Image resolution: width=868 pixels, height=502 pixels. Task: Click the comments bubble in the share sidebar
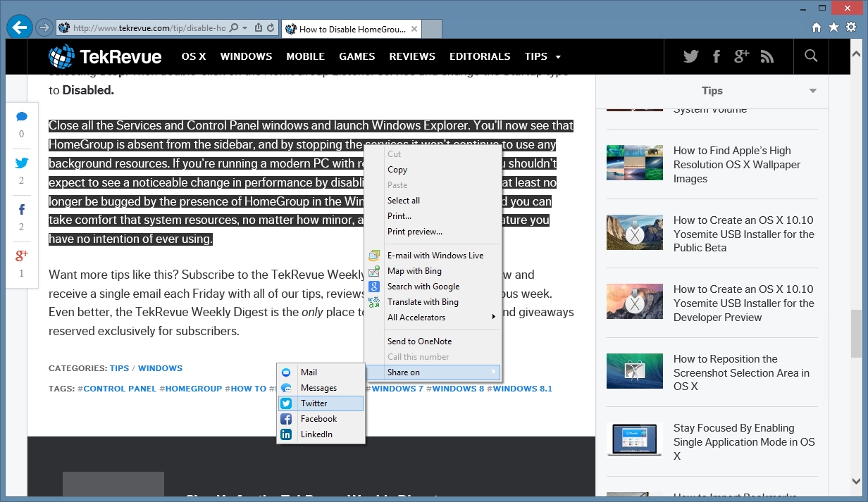[22, 117]
